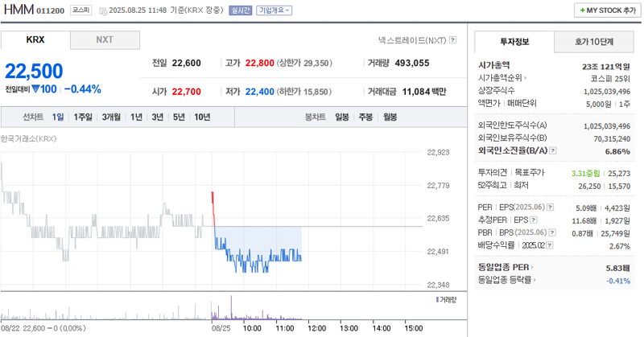Select the 1주일 line chart period
644x337 pixels.
click(x=83, y=117)
